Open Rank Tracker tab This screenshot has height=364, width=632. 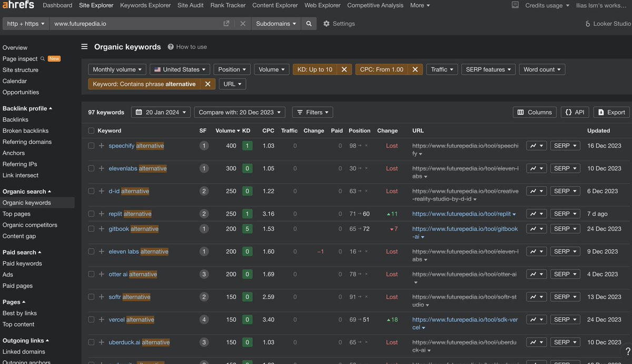tap(228, 5)
